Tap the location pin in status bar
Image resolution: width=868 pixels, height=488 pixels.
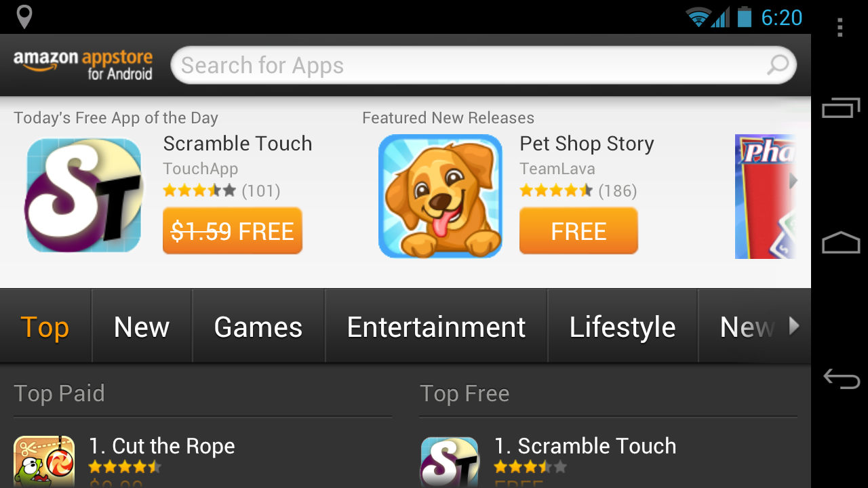(24, 17)
